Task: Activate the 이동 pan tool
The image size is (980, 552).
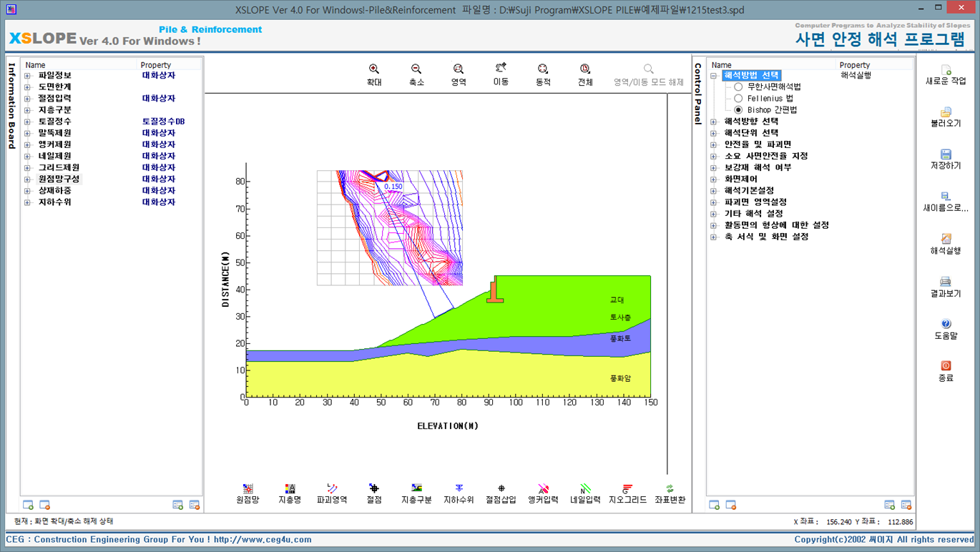Action: 501,74
